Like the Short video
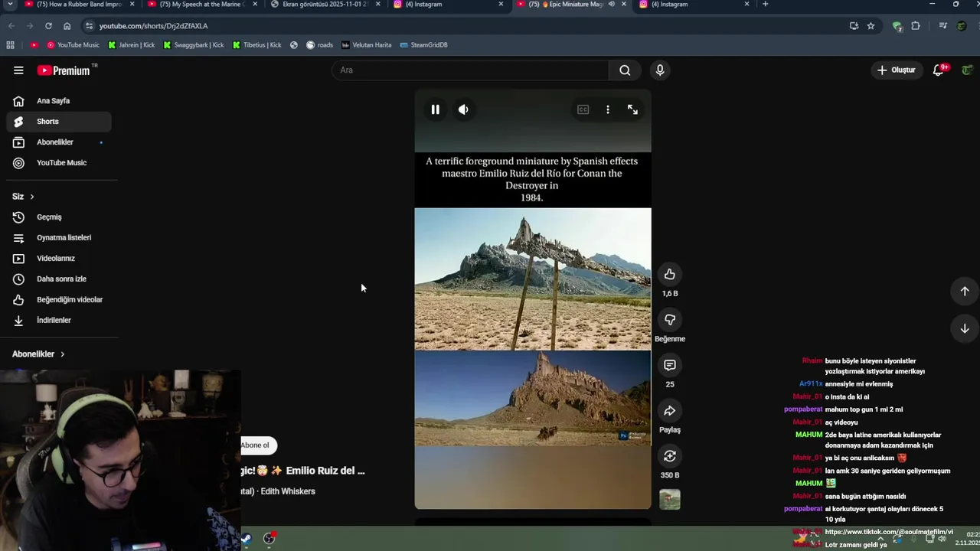The height and width of the screenshot is (551, 980). 670,274
